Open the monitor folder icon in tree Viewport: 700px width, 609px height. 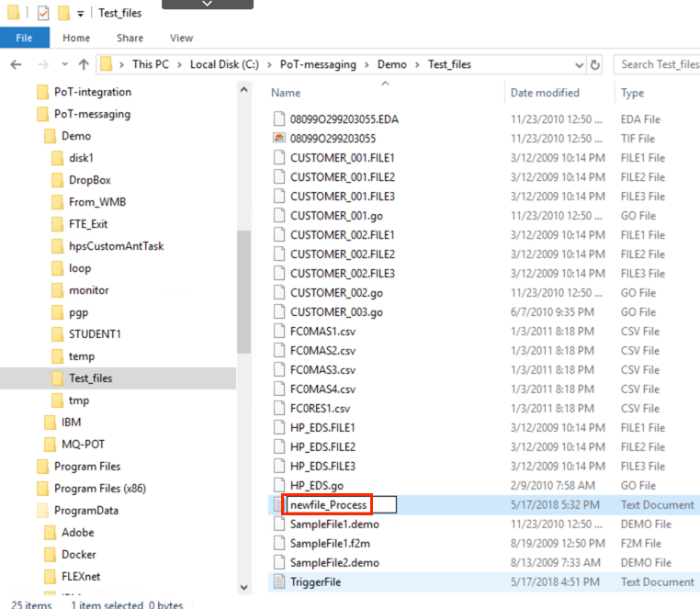click(57, 290)
